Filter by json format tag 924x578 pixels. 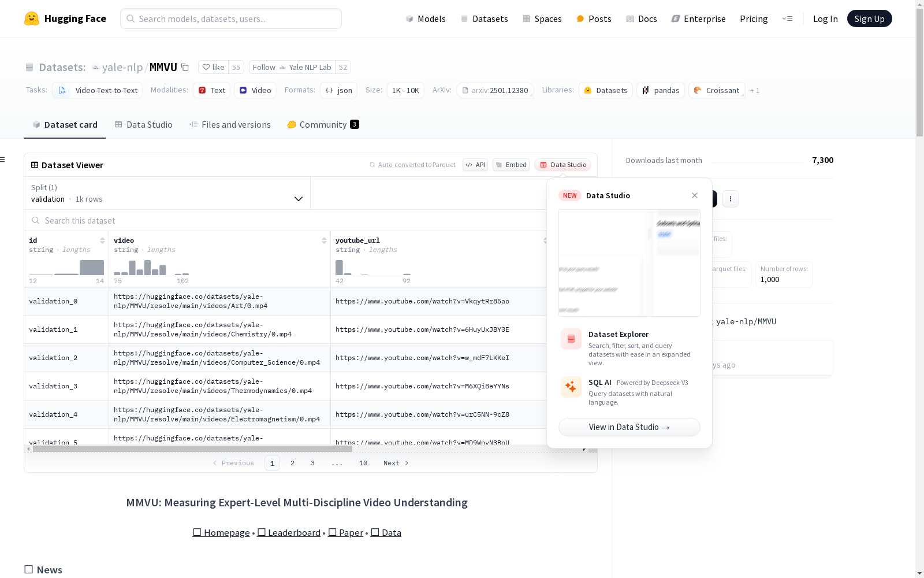[x=339, y=90]
